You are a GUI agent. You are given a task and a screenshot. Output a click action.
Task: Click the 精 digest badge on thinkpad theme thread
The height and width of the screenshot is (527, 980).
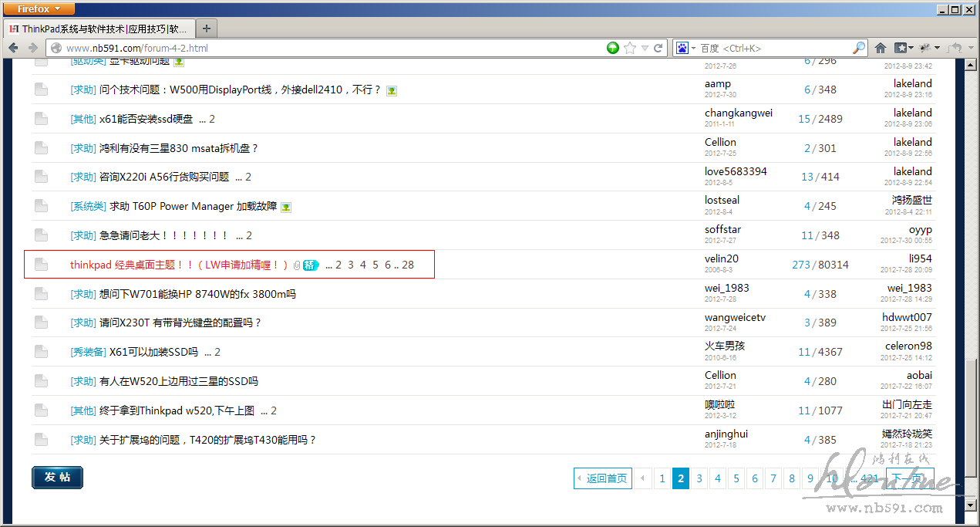pos(311,265)
